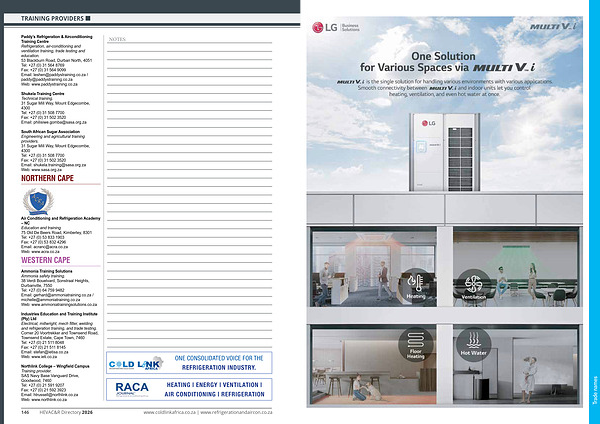Click the Air Conditioning Academy crest emblem
Viewport: 600px width, 424px height.
pos(34,201)
